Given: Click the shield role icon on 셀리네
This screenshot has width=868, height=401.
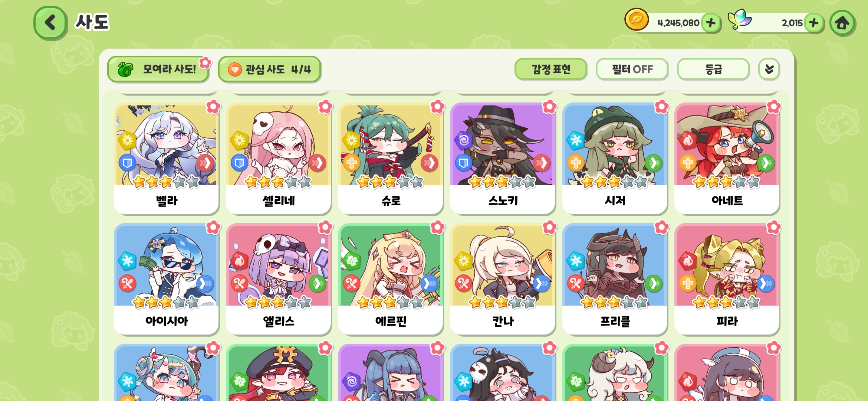Looking at the screenshot, I should pyautogui.click(x=239, y=163).
